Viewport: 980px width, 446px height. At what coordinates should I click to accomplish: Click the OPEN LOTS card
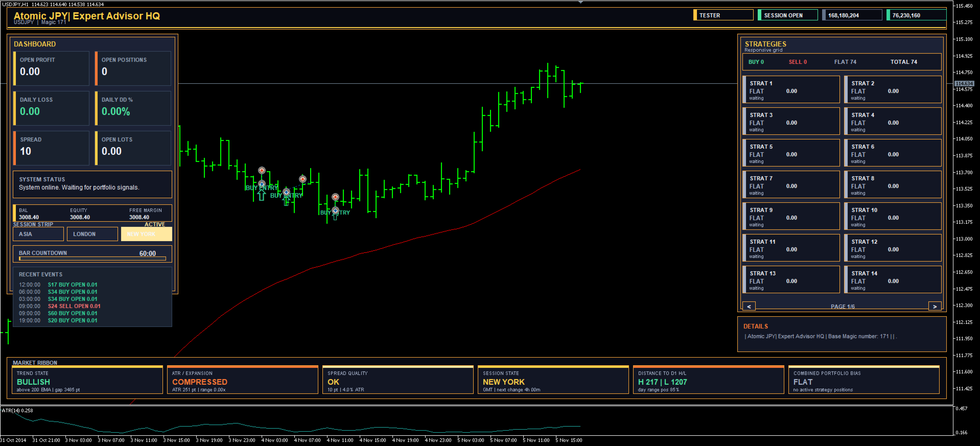pos(133,148)
